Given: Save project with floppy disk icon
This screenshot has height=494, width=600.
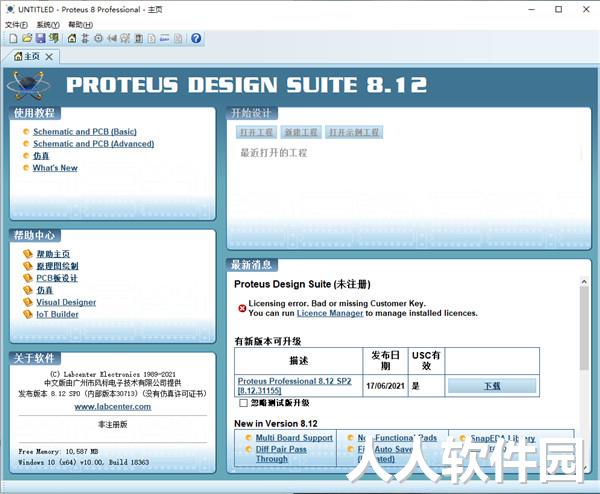Looking at the screenshot, I should (x=41, y=38).
